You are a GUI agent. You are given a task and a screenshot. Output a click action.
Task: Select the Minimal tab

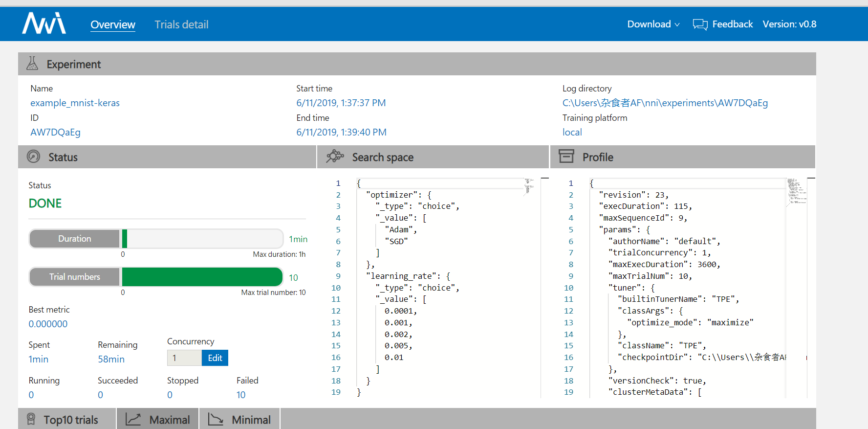point(239,419)
